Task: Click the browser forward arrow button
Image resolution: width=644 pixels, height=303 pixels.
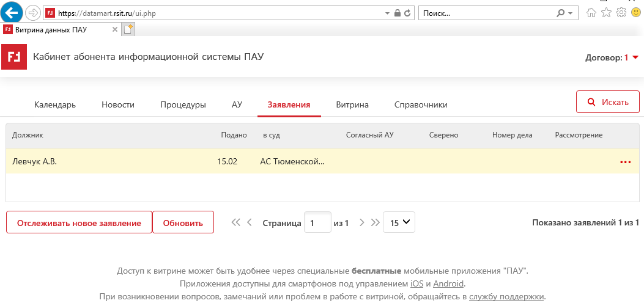Action: (33, 13)
